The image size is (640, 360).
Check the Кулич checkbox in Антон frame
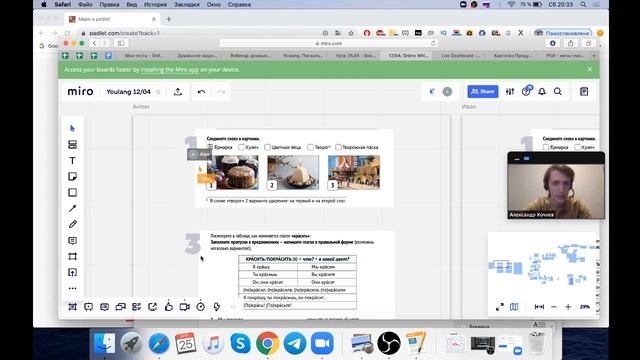point(242,147)
